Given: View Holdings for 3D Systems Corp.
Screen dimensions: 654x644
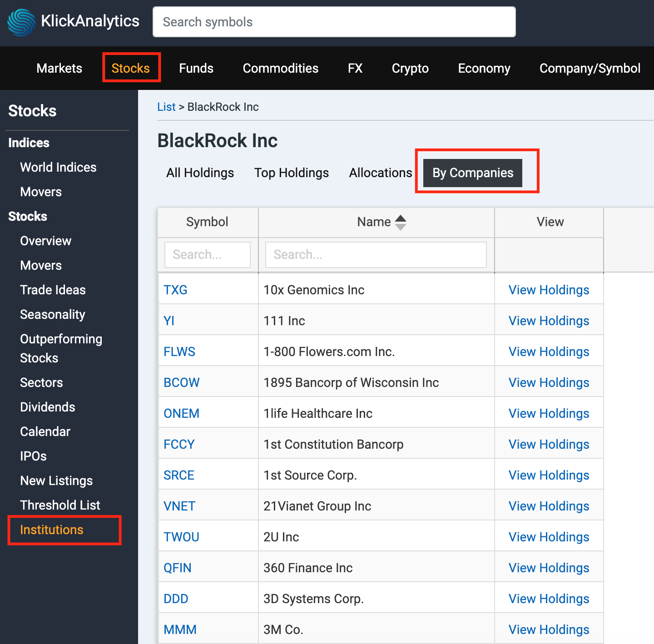Looking at the screenshot, I should 549,599.
